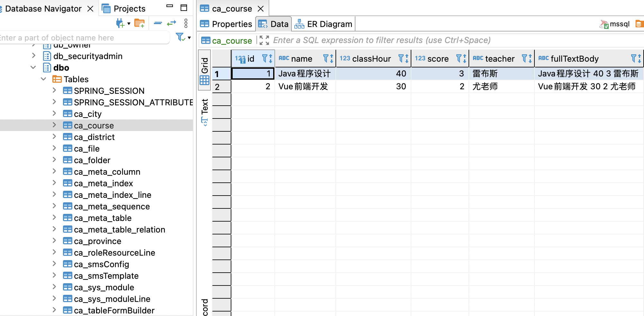Click the navigator filter funnel icon
This screenshot has width=644, height=316.
(180, 37)
